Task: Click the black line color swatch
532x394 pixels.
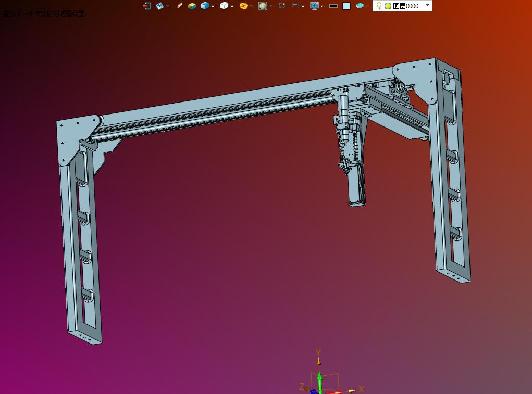Action: [x=333, y=6]
